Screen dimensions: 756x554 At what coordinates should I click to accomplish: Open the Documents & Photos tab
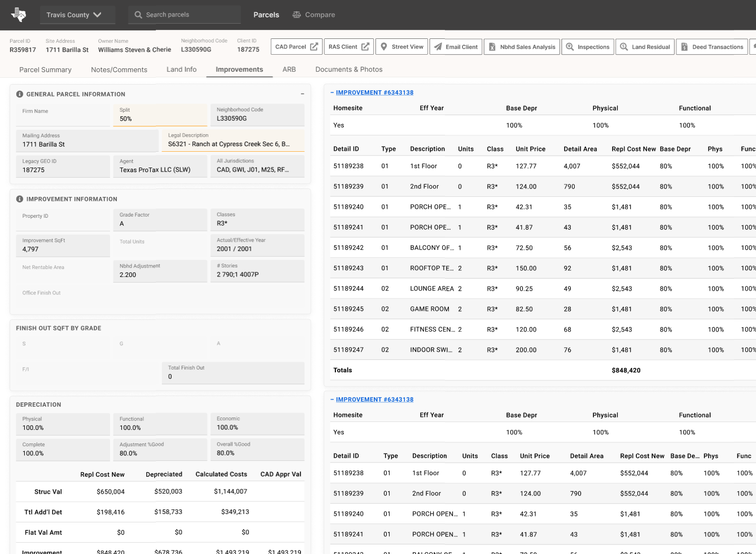coord(349,69)
